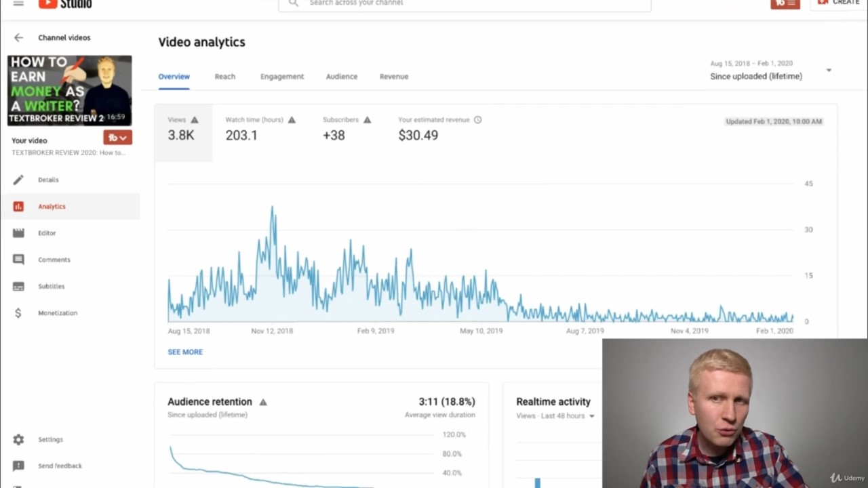The height and width of the screenshot is (488, 868).
Task: Click the warning triangle beside Audience retention
Action: [x=263, y=402]
